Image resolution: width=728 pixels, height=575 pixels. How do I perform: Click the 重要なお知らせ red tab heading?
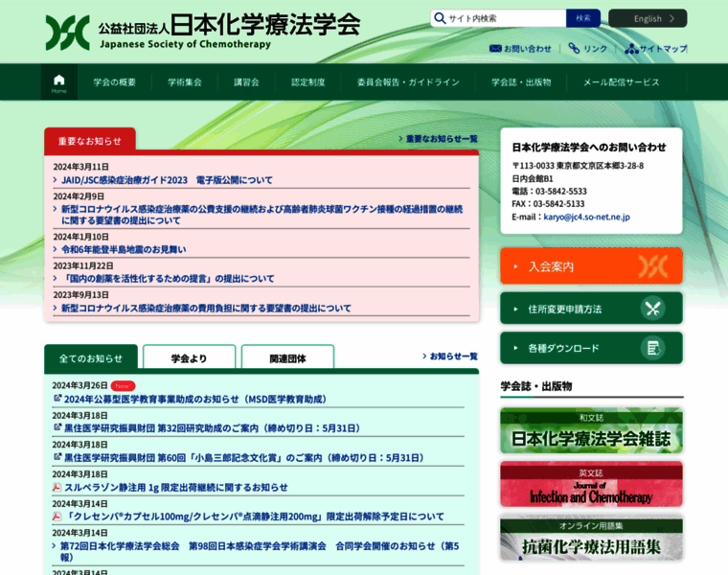[x=90, y=141]
